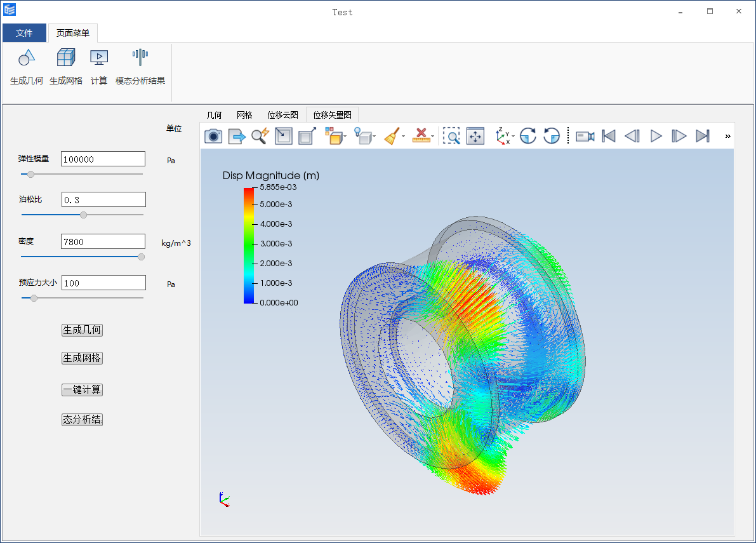Click the 态分析结 button
Image resolution: width=756 pixels, height=543 pixels.
click(x=82, y=420)
